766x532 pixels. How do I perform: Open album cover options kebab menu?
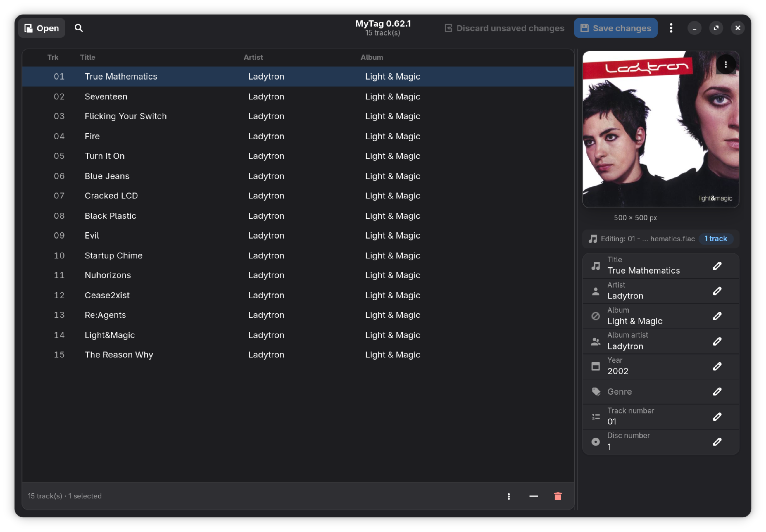pos(725,65)
